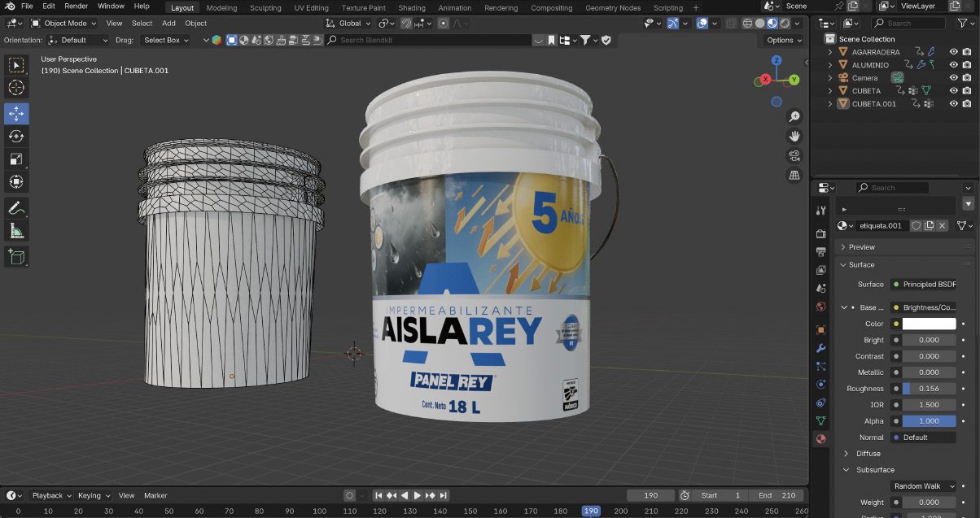Open the Render properties tab

(821, 233)
